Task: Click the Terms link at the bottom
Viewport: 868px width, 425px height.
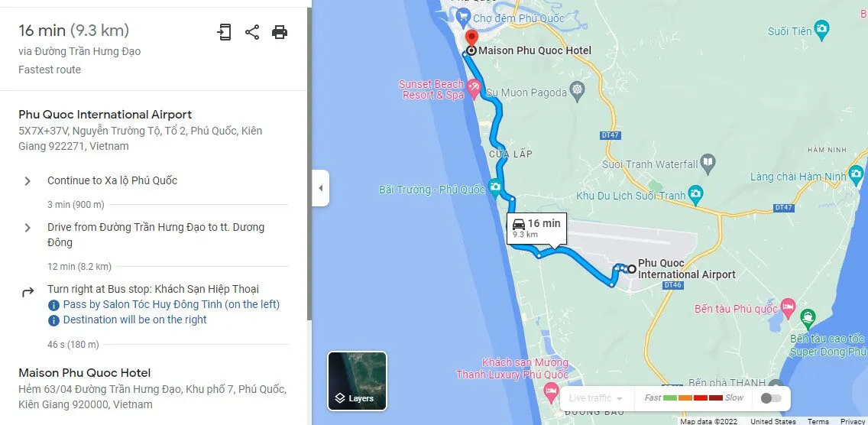Action: pyautogui.click(x=818, y=421)
